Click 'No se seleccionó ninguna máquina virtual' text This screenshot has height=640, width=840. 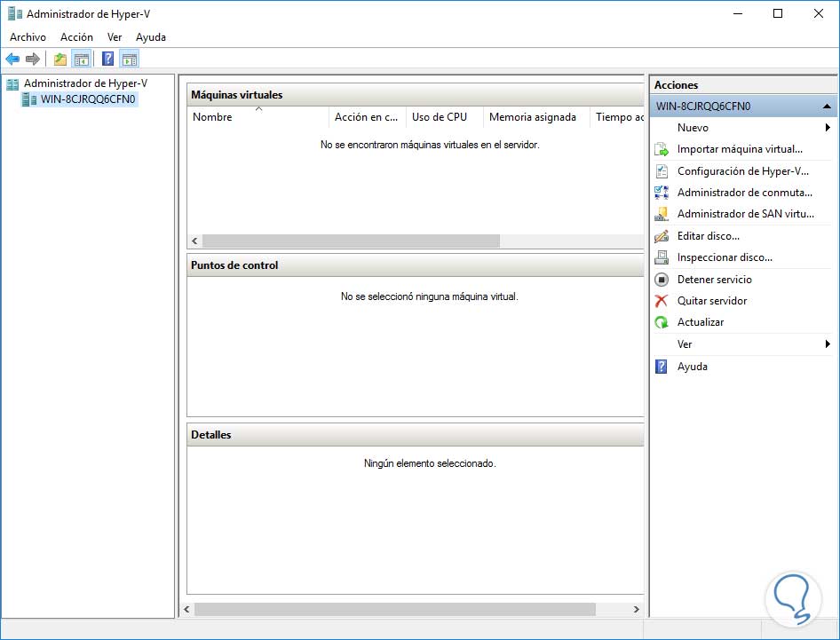tap(430, 296)
